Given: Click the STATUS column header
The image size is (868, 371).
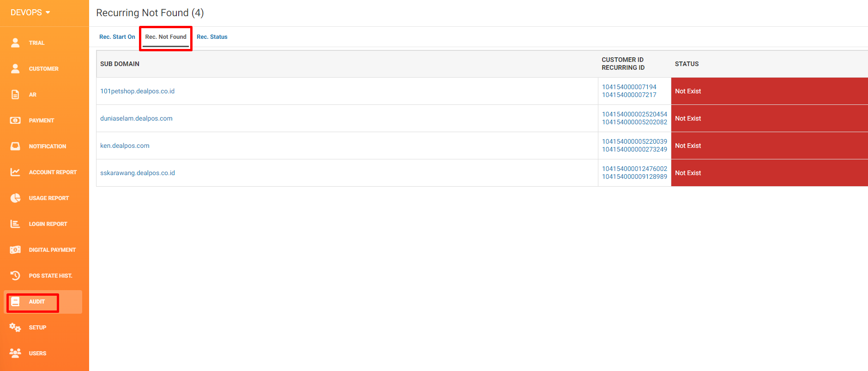Looking at the screenshot, I should tap(687, 64).
